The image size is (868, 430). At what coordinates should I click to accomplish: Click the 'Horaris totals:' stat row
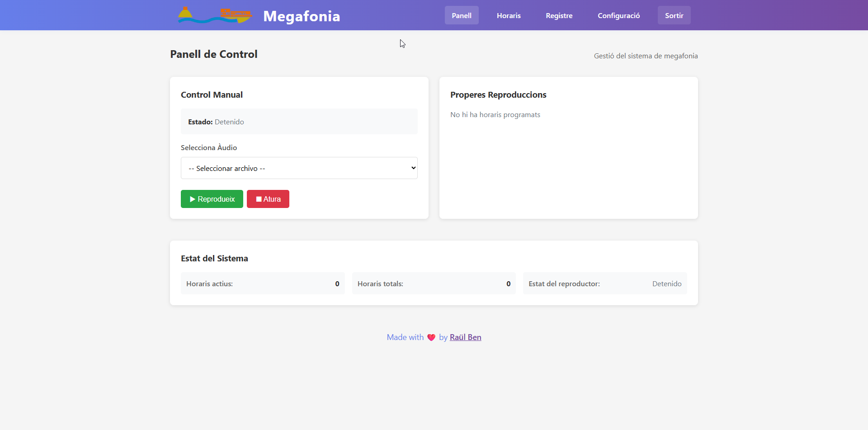[x=434, y=284]
